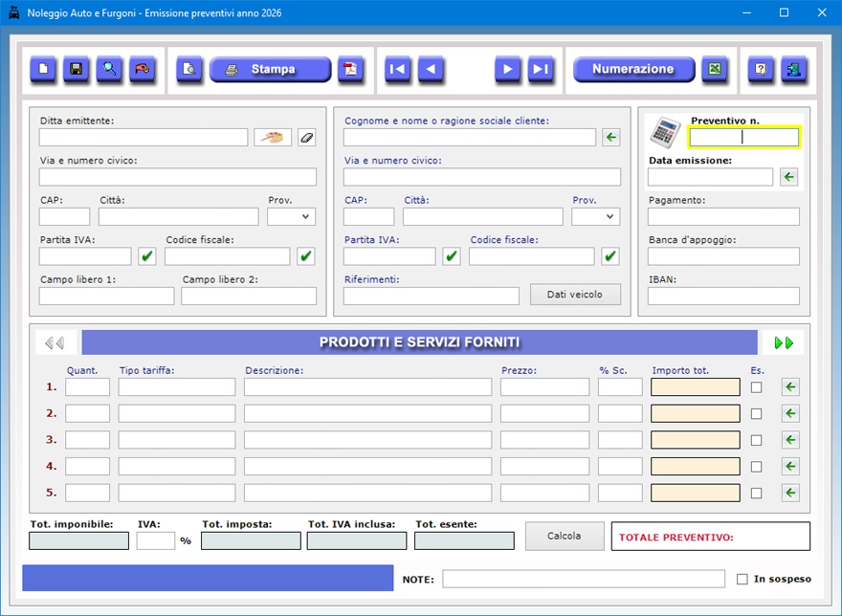Click into the NOTE text field
This screenshot has width=842, height=616.
pyautogui.click(x=583, y=580)
